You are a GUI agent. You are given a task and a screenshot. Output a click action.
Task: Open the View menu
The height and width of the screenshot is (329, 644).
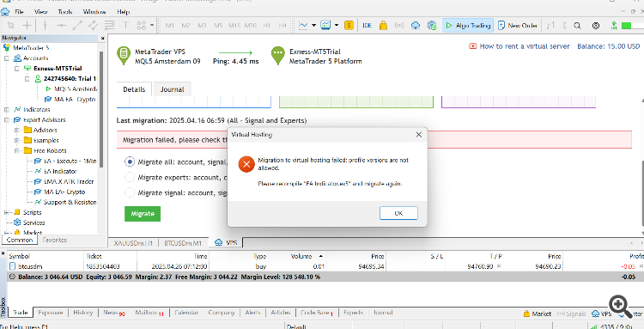(40, 12)
